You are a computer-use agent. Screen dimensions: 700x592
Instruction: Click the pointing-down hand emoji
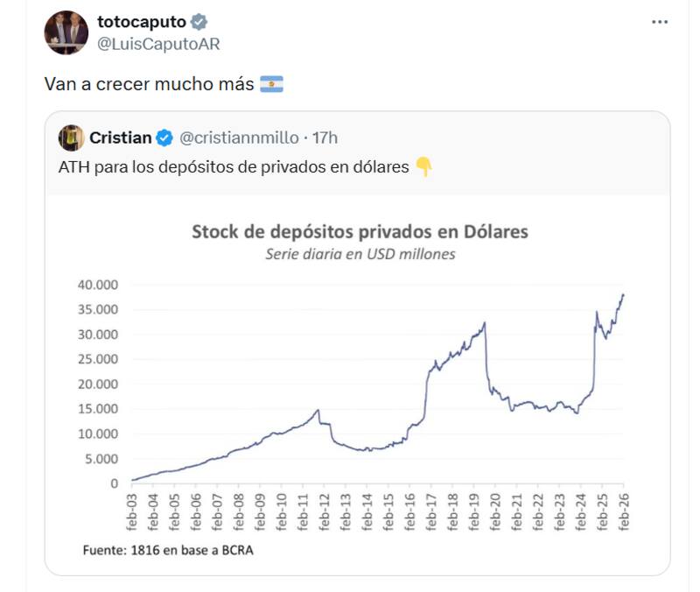(423, 166)
